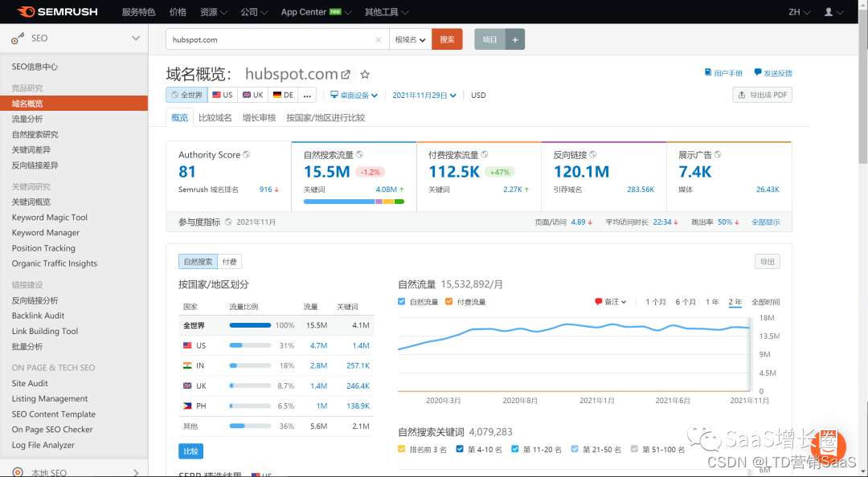Open 其他工具 dropdown
Image resolution: width=868 pixels, height=477 pixels.
coord(387,11)
